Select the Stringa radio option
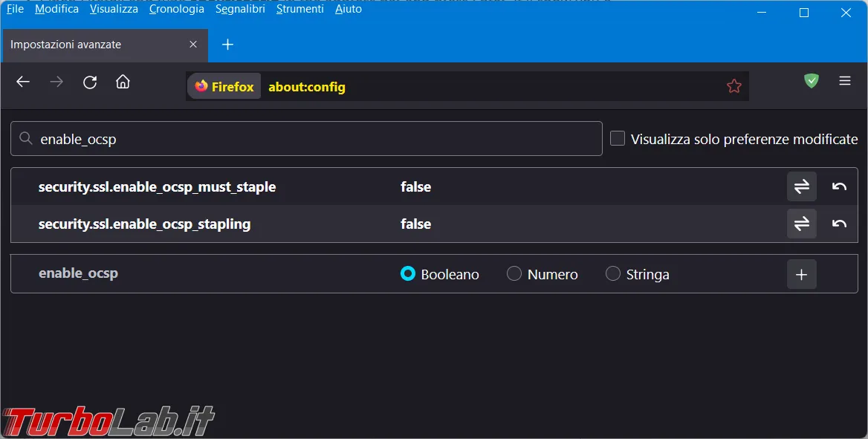868x439 pixels. click(613, 273)
